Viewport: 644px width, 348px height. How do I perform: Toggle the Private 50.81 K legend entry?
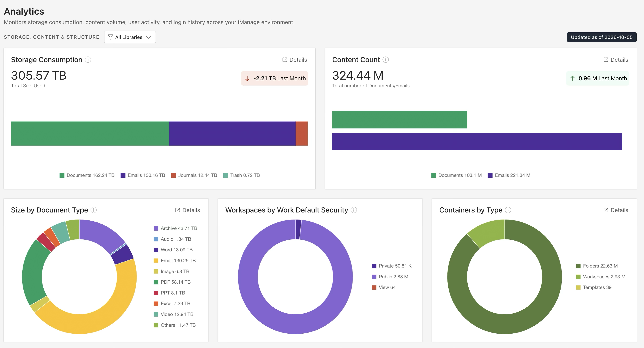[x=391, y=266]
